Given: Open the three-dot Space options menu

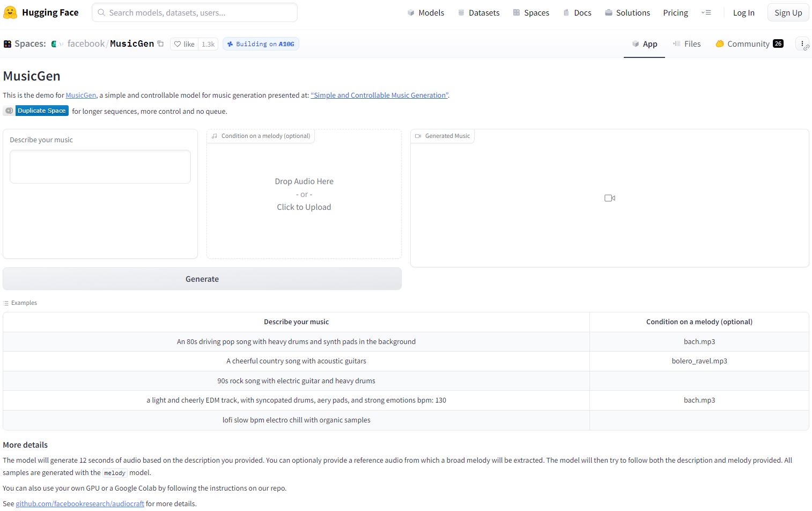Looking at the screenshot, I should click(x=802, y=44).
